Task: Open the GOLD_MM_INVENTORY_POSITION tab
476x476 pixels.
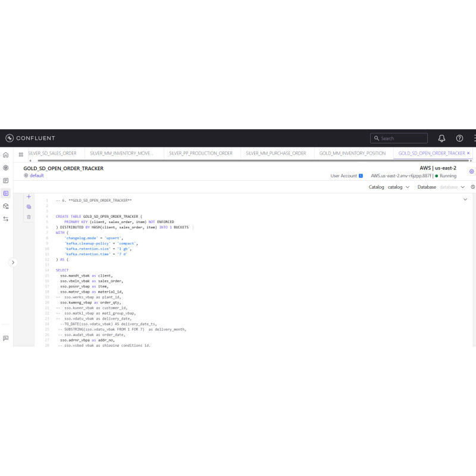Action: coord(352,153)
